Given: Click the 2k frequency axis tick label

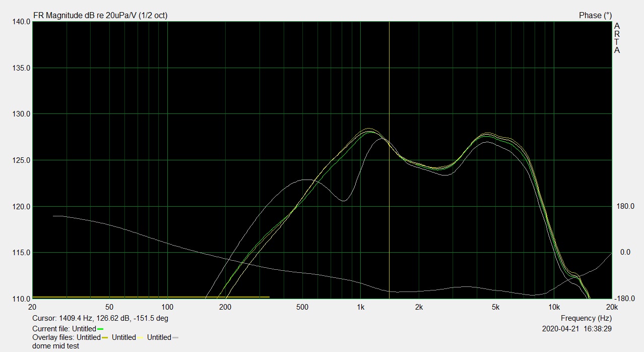Looking at the screenshot, I should pos(419,307).
